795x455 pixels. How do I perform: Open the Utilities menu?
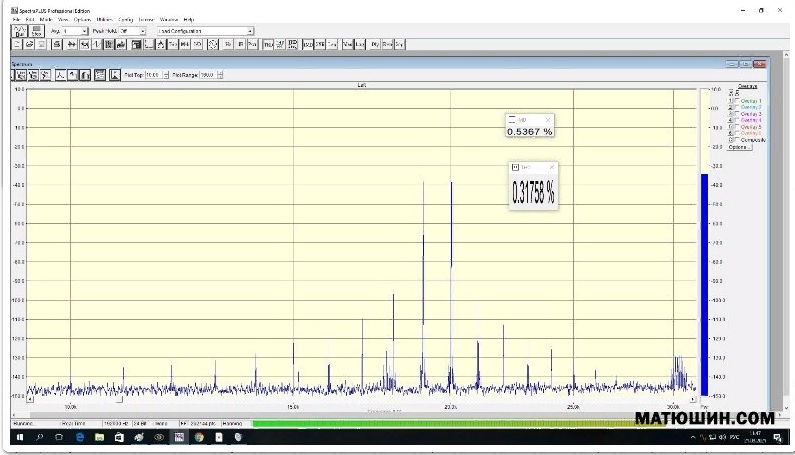104,19
